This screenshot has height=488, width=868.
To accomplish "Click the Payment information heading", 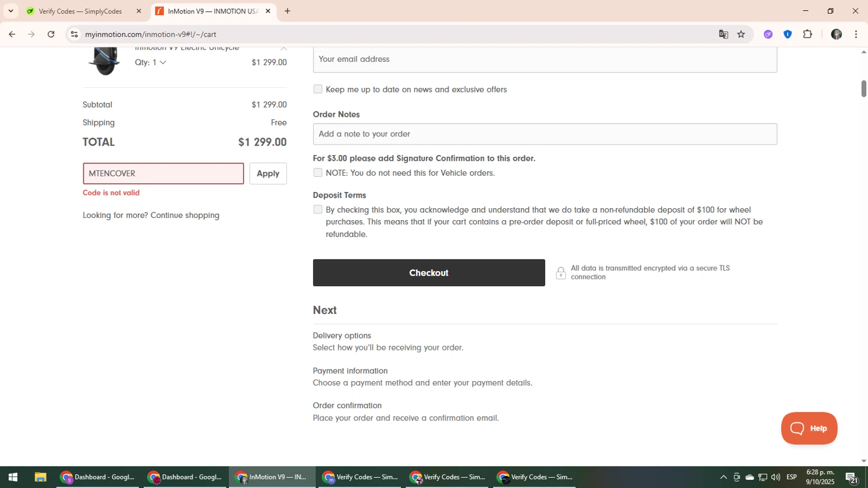I will (x=350, y=371).
